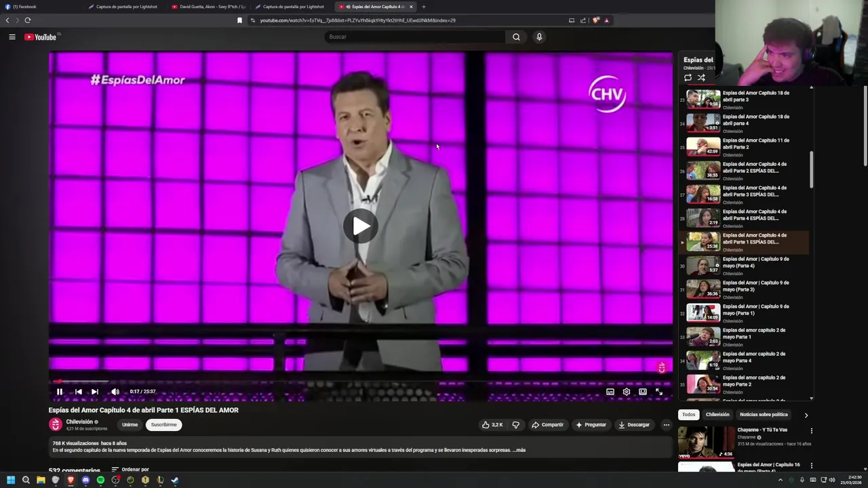Select 'Noticias sobre política' chip
This screenshot has height=488, width=868.
[764, 415]
